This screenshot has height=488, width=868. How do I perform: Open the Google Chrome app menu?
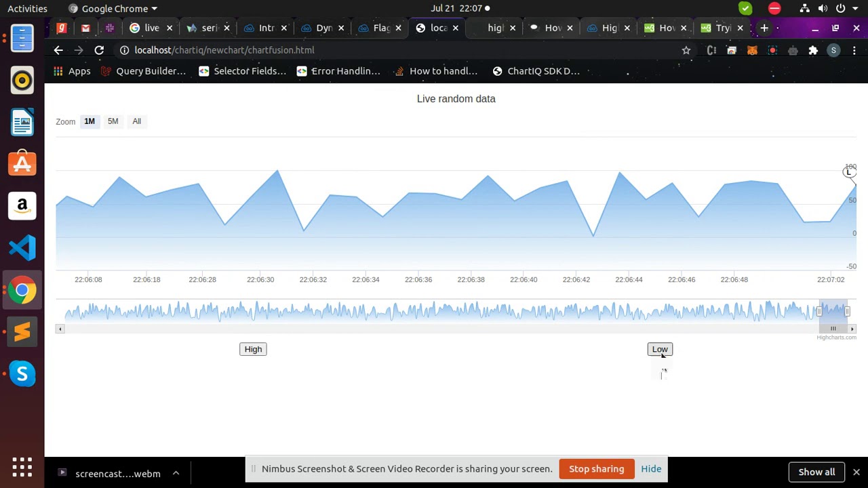point(113,9)
